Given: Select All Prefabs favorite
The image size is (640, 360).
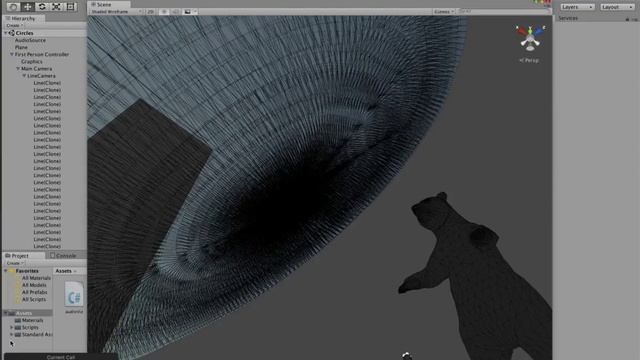Looking at the screenshot, I should 35,292.
